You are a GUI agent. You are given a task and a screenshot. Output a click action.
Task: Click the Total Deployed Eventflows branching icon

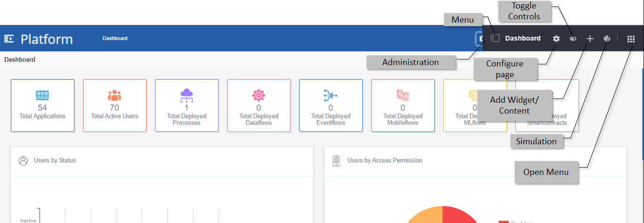[330, 95]
